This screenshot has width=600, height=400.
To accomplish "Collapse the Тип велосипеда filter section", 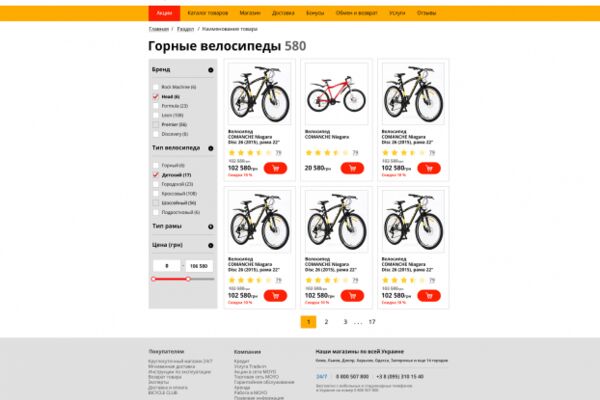I will (x=210, y=148).
